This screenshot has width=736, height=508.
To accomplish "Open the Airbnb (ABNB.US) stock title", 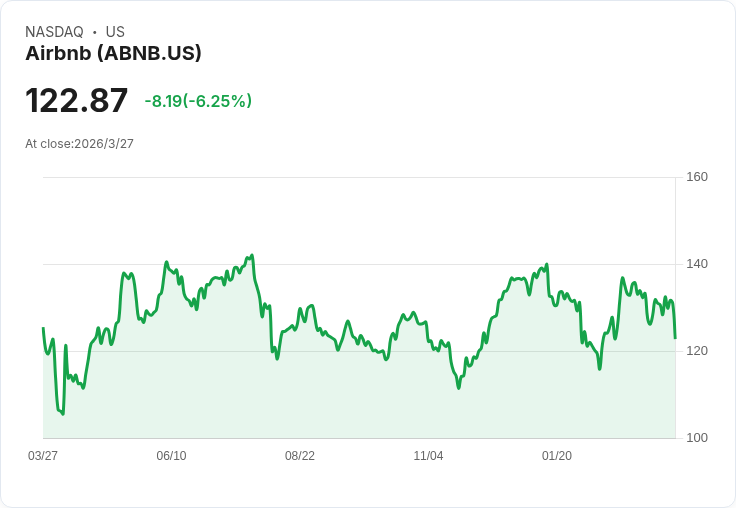I will 113,54.
